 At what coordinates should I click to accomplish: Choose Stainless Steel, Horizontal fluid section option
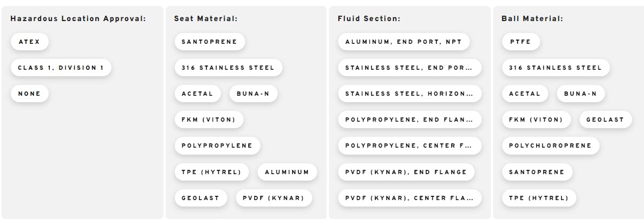pyautogui.click(x=410, y=94)
